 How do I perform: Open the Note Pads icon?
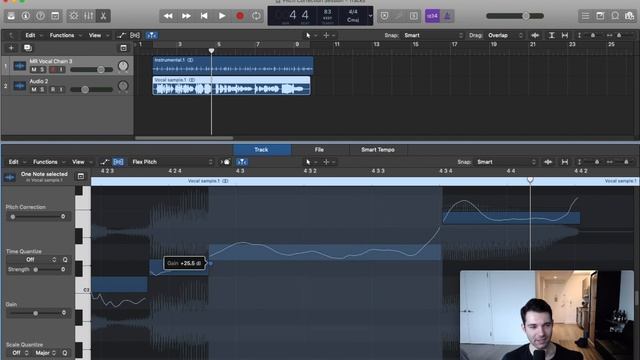click(600, 16)
